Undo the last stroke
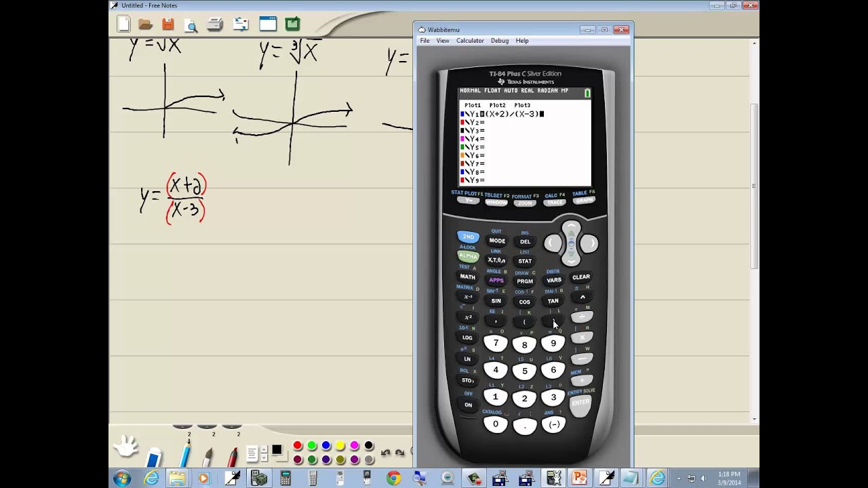The image size is (868, 488). (x=386, y=453)
